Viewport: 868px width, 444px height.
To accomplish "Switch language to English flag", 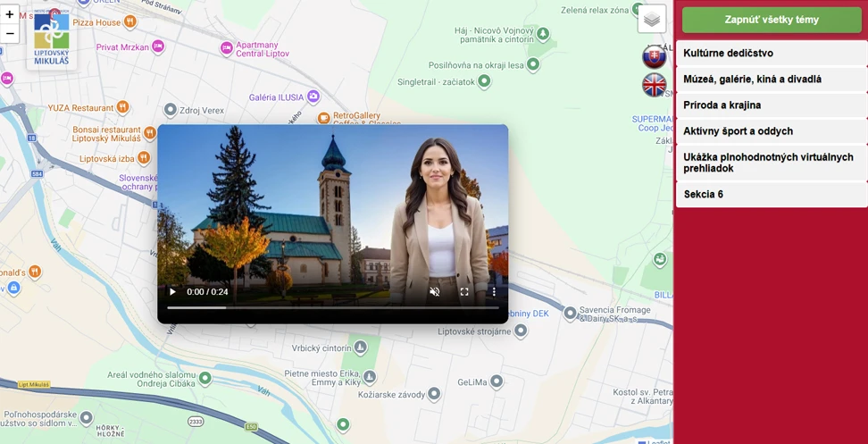I will (654, 85).
